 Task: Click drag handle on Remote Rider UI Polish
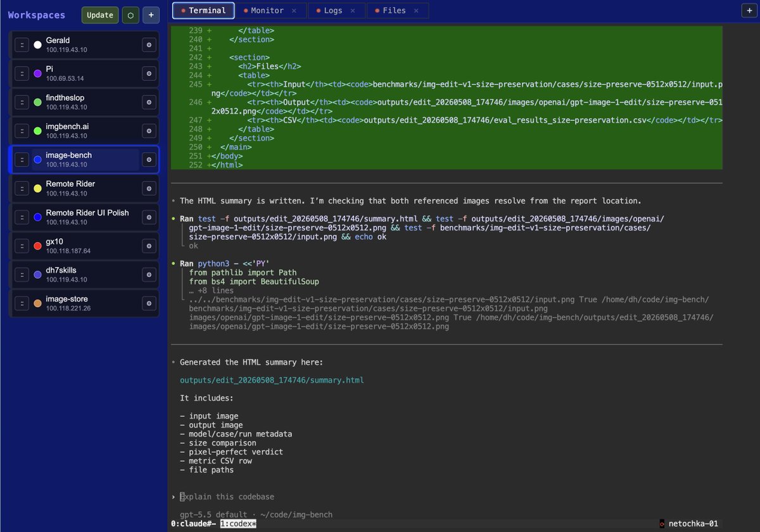(22, 217)
